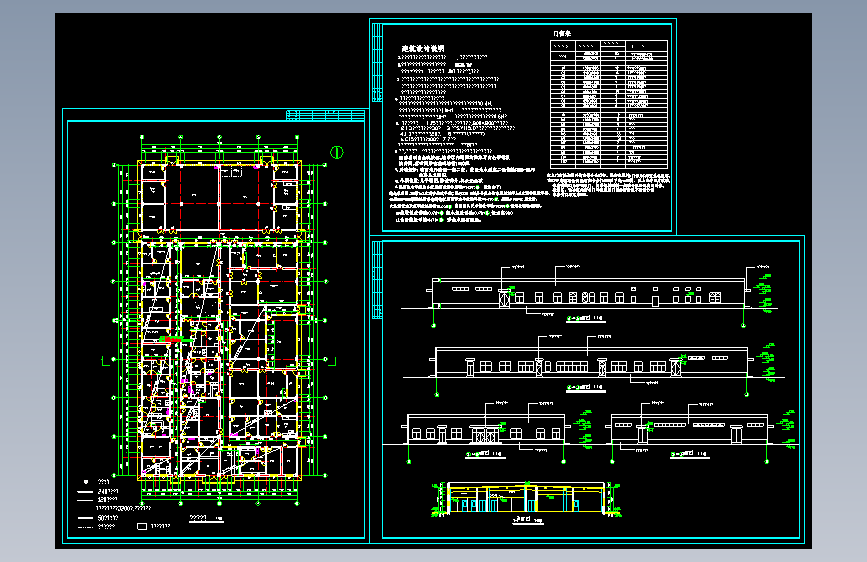Click the top elevation's title label
867x562 pixels.
click(x=585, y=319)
